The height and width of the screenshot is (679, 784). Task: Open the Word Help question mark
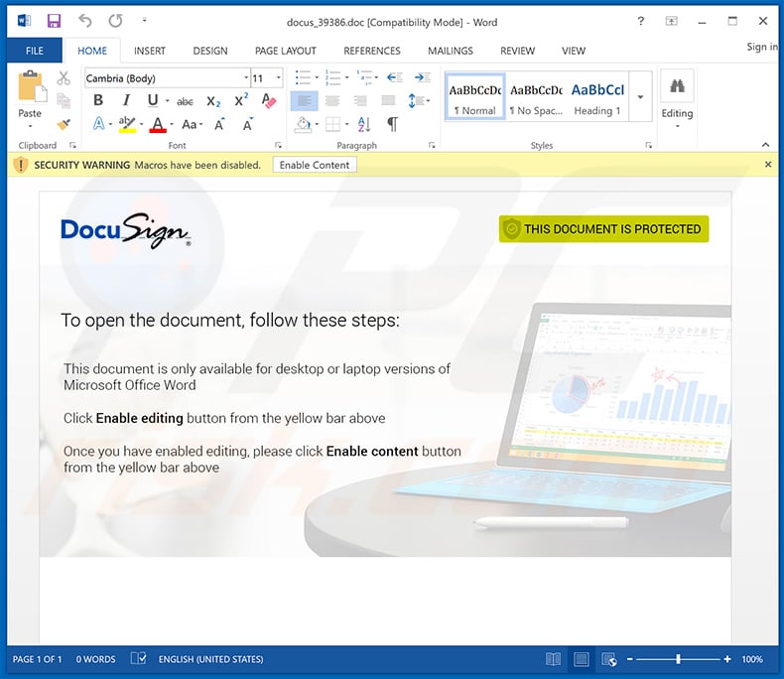(x=640, y=21)
